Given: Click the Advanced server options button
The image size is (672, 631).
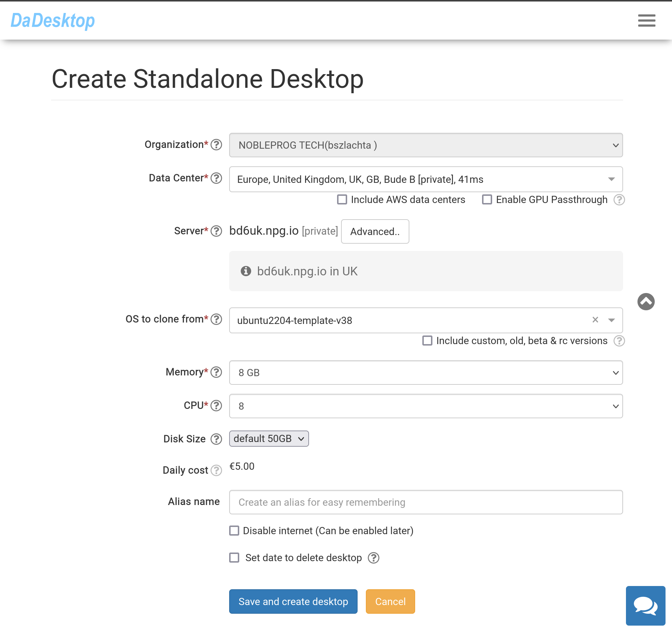Looking at the screenshot, I should (x=375, y=231).
